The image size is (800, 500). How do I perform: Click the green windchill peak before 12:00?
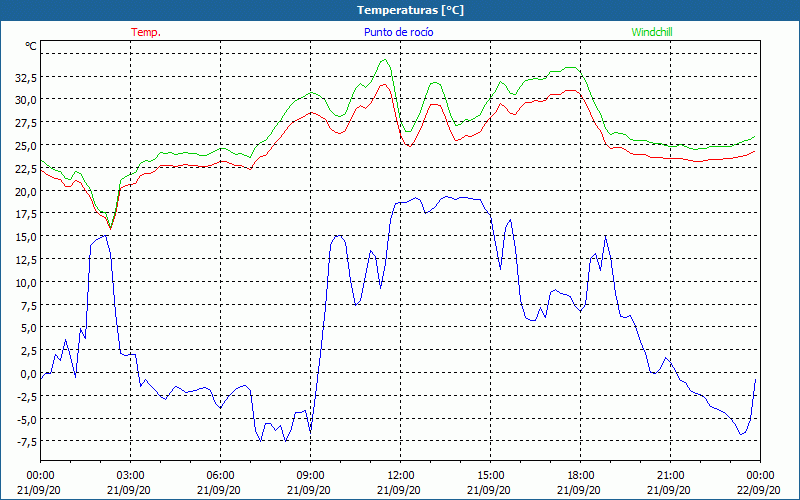click(385, 60)
